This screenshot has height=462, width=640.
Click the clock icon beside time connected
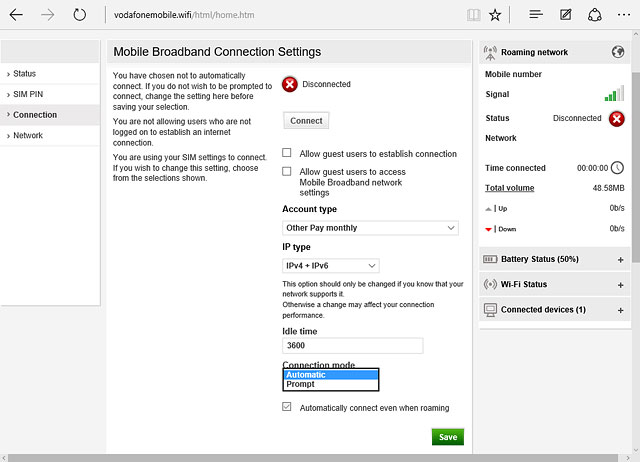[617, 168]
